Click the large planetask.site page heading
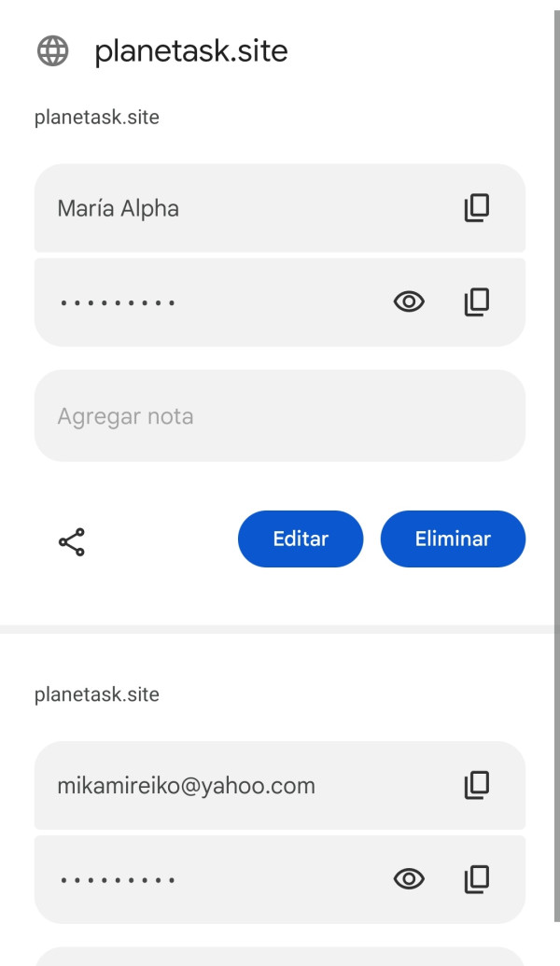The height and width of the screenshot is (966, 560). coord(191,52)
